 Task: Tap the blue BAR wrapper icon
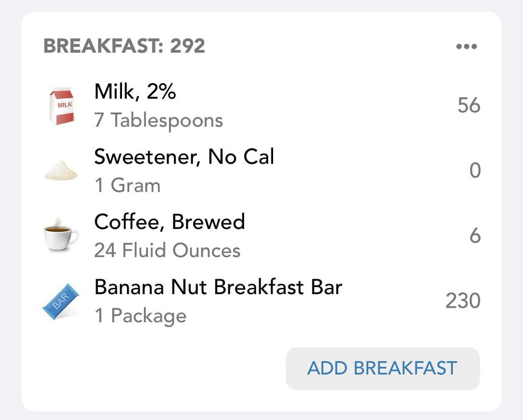61,301
